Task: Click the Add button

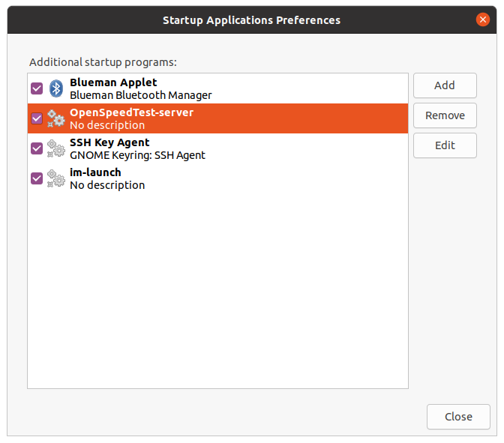Action: point(445,85)
